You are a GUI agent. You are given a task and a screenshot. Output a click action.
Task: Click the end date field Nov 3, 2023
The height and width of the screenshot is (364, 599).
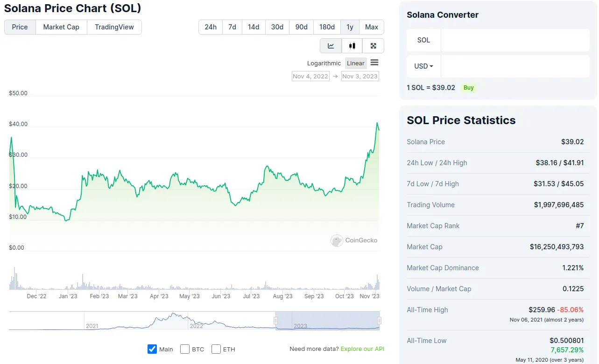360,76
